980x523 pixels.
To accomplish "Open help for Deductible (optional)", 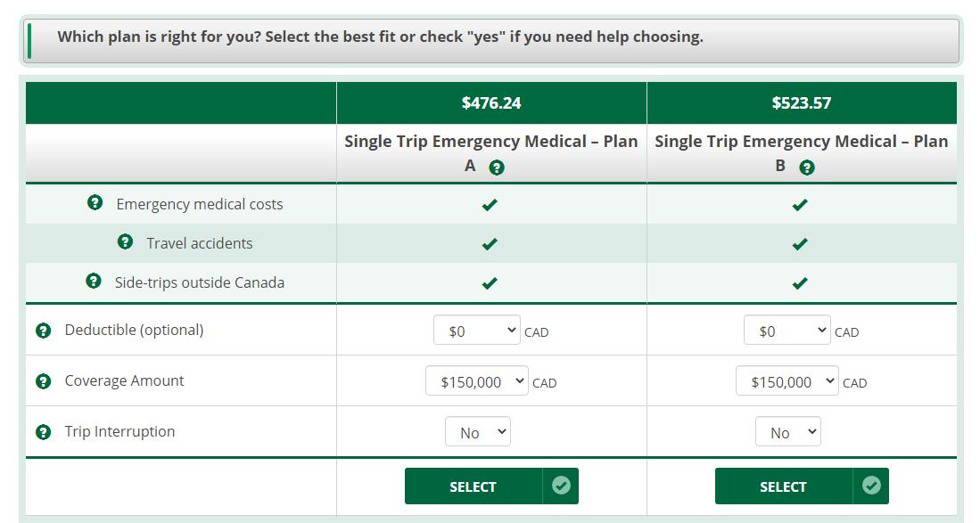I will [x=44, y=331].
